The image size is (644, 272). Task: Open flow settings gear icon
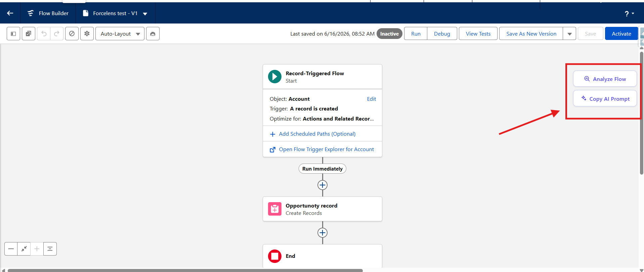pyautogui.click(x=87, y=34)
